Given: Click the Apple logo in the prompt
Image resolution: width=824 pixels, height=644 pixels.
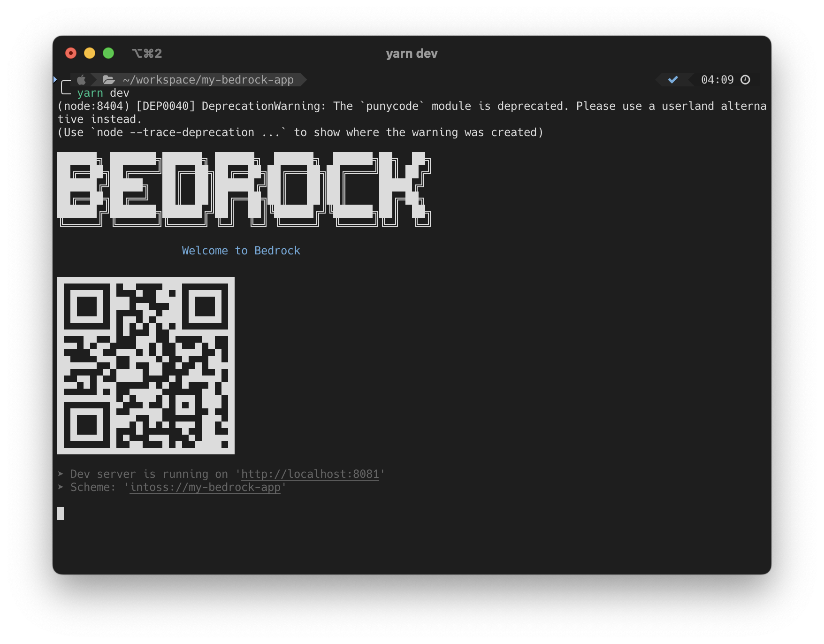Looking at the screenshot, I should click(81, 80).
